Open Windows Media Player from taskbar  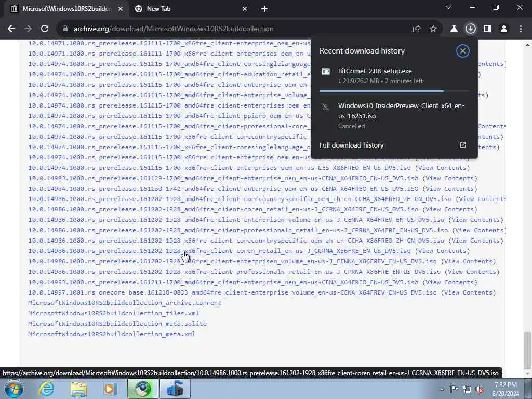[110, 389]
